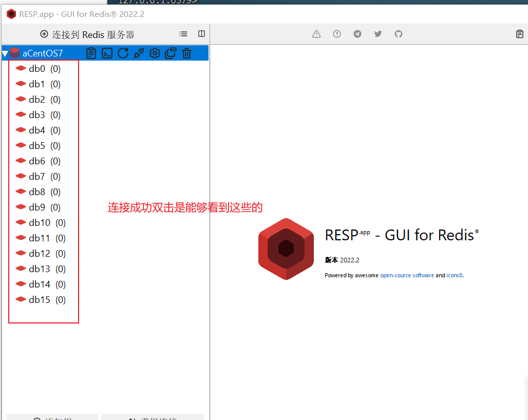Open the help question mark icon
This screenshot has width=528, height=420.
pos(337,34)
